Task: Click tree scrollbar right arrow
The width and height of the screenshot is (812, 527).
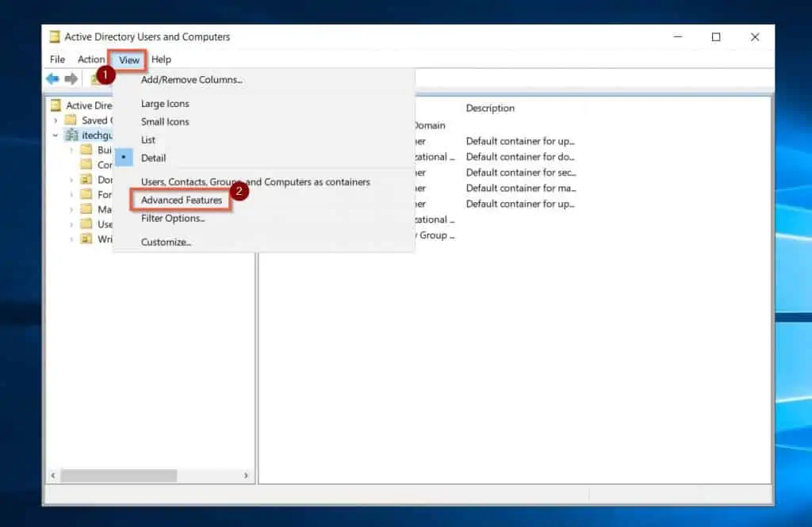Action: tap(246, 475)
